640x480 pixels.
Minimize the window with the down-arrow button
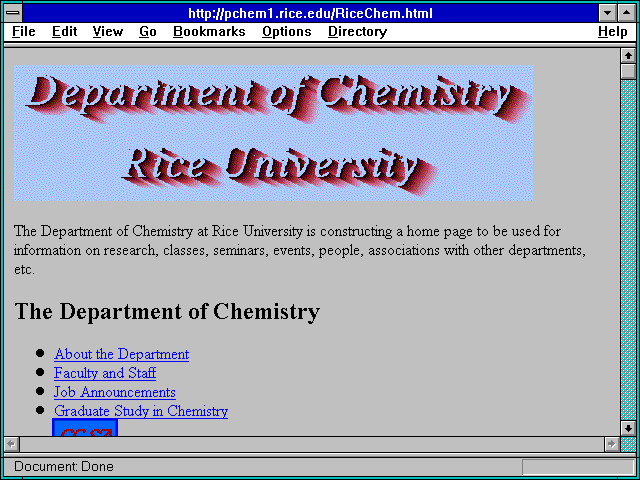(607, 13)
